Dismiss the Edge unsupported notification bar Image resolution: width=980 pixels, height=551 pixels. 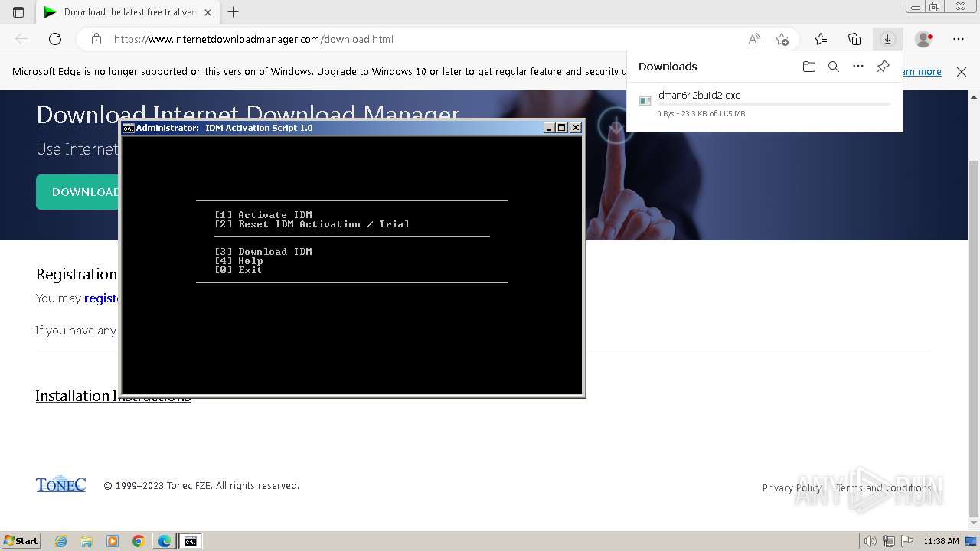click(962, 72)
